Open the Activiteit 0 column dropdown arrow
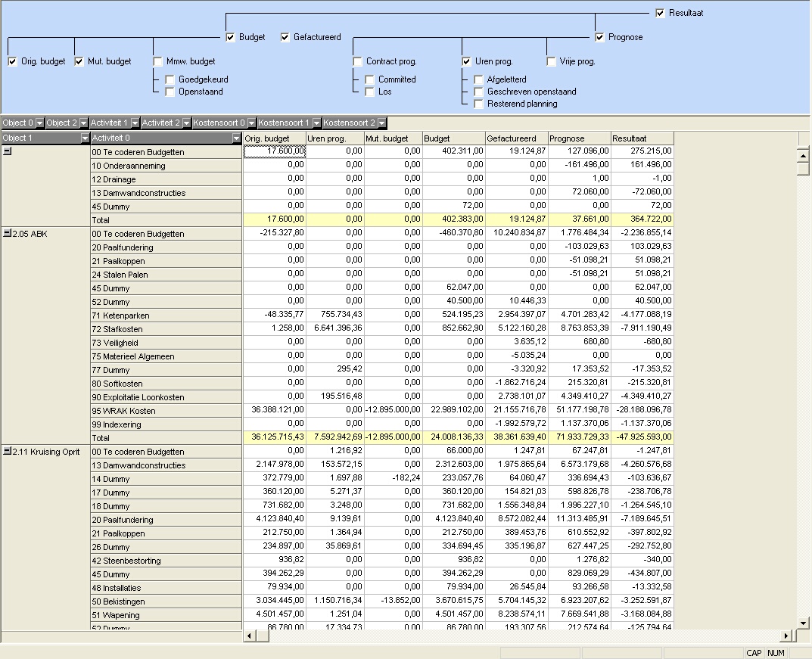Screen dimensions: 812x659 pyautogui.click(x=237, y=138)
